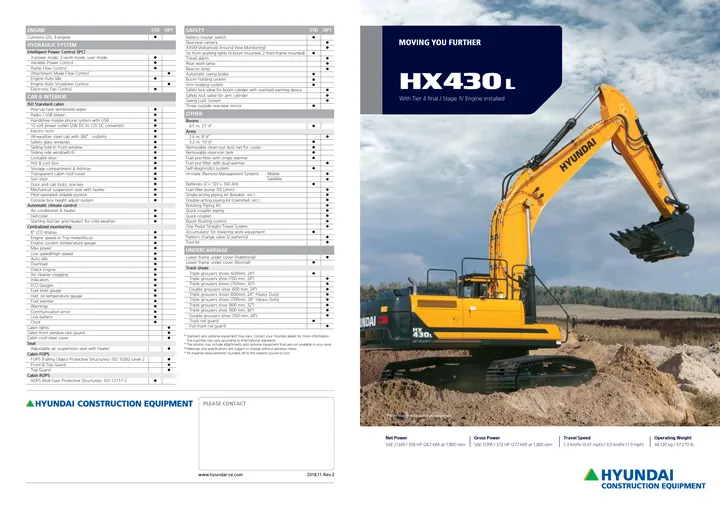Select the Safety glass windows row
This screenshot has height=509, width=720.
[x=101, y=142]
